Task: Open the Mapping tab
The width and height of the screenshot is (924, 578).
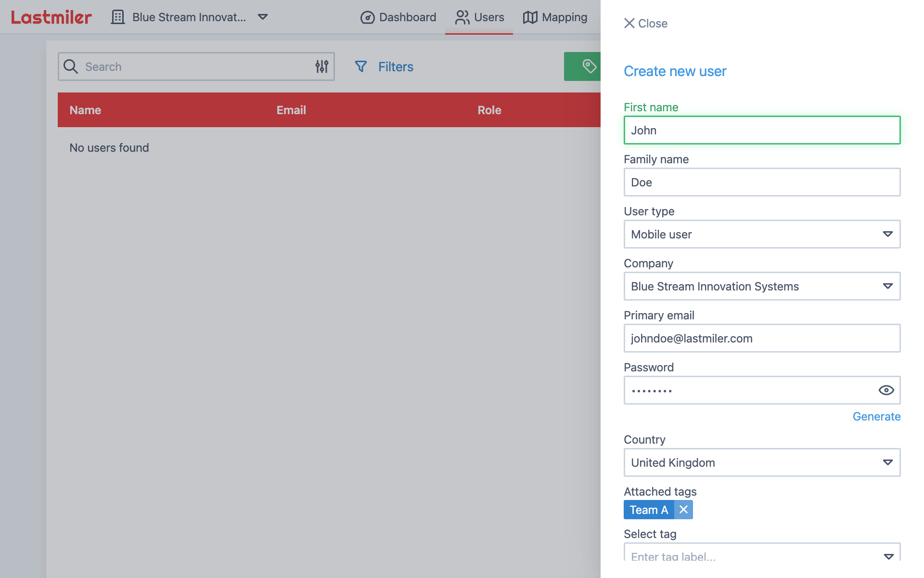Action: pos(555,17)
